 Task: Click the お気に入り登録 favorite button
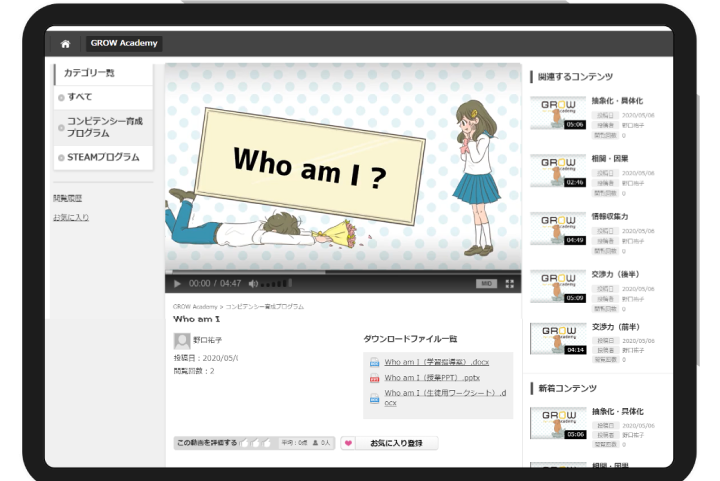point(389,443)
